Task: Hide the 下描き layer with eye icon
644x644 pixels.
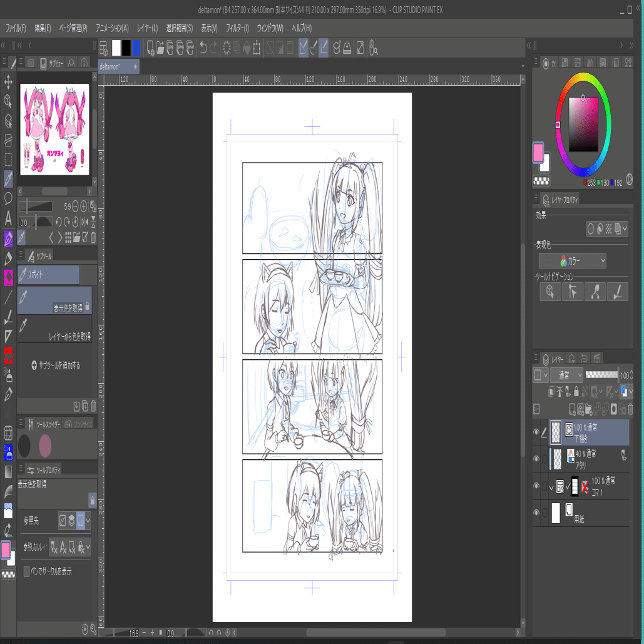Action: 536,432
